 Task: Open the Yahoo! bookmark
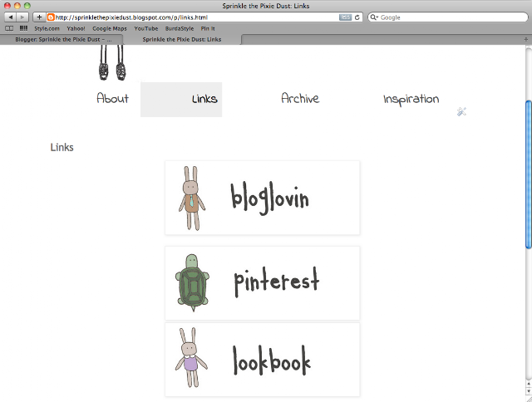(76, 28)
